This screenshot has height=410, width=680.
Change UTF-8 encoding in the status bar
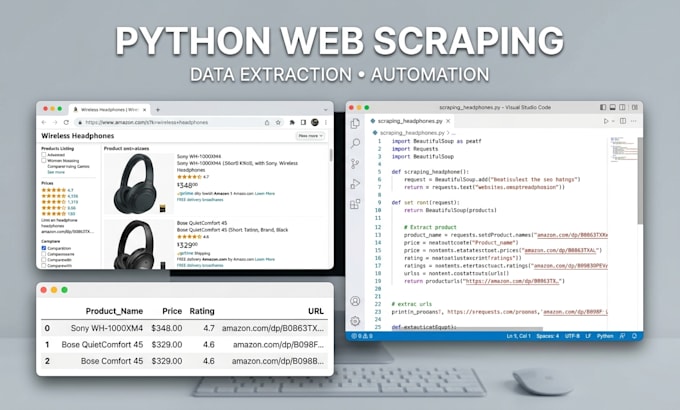[x=572, y=336]
